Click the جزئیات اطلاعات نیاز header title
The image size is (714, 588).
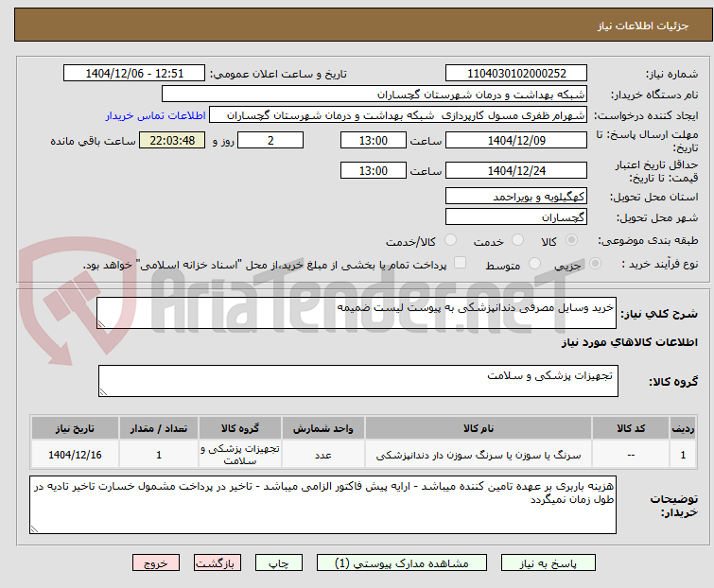pyautogui.click(x=643, y=26)
